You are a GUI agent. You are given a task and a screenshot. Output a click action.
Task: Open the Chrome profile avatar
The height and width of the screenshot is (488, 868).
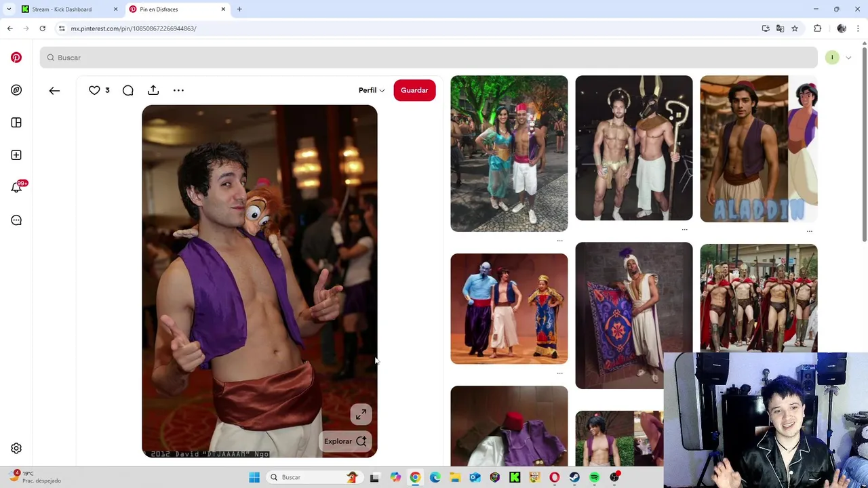coord(842,28)
